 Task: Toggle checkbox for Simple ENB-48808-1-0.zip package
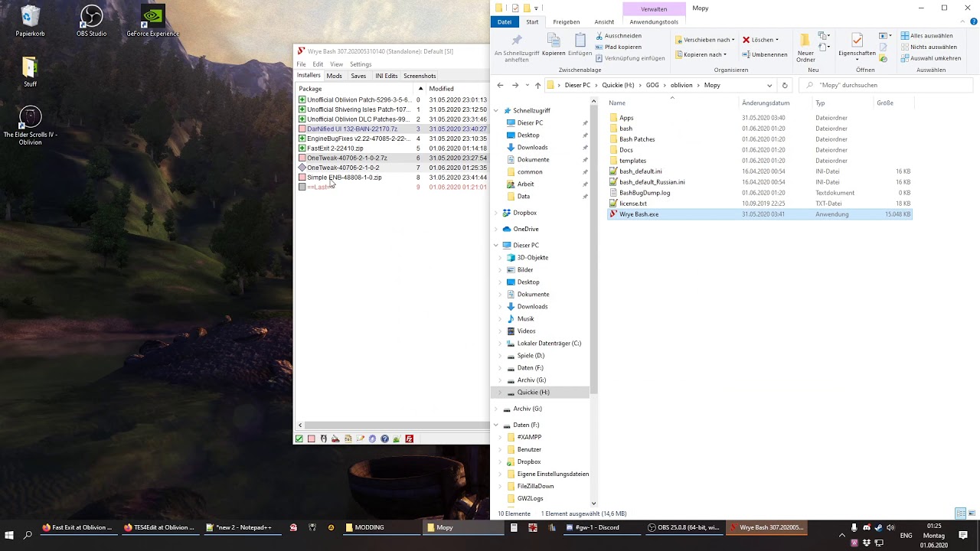(302, 178)
